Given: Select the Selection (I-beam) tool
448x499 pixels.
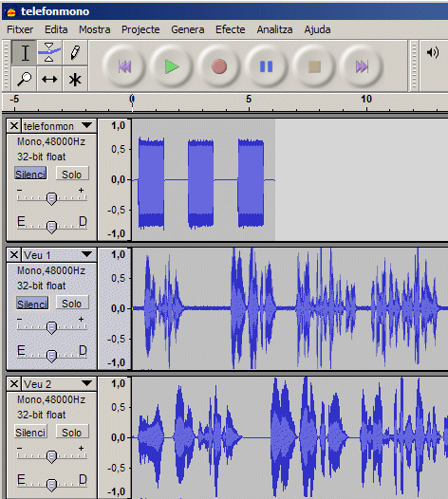Looking at the screenshot, I should (25, 53).
